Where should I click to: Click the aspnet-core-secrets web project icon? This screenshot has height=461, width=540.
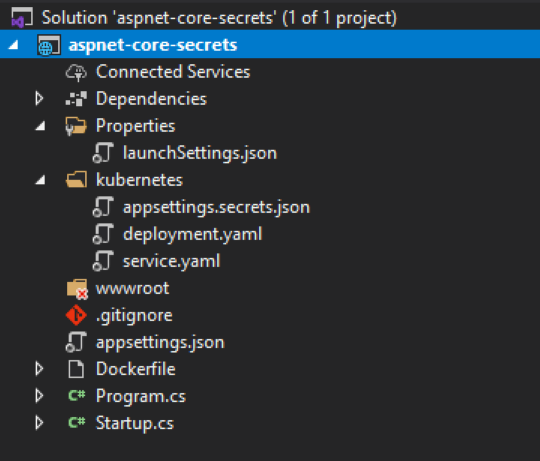click(49, 45)
